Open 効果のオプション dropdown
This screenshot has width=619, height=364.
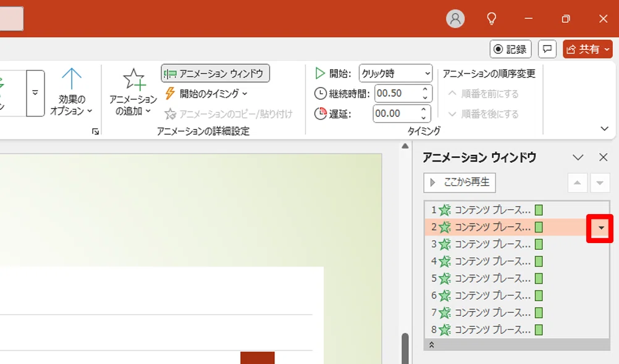click(x=72, y=91)
